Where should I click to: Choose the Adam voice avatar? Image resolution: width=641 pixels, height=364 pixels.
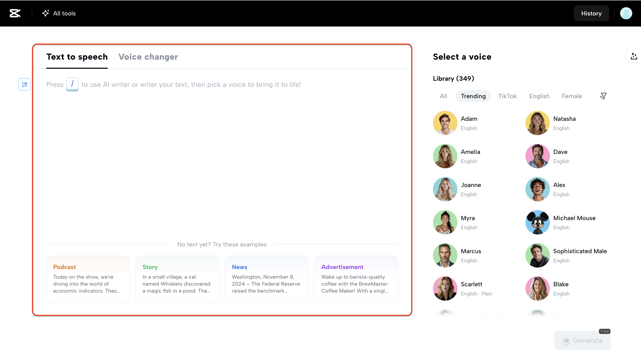pyautogui.click(x=445, y=123)
